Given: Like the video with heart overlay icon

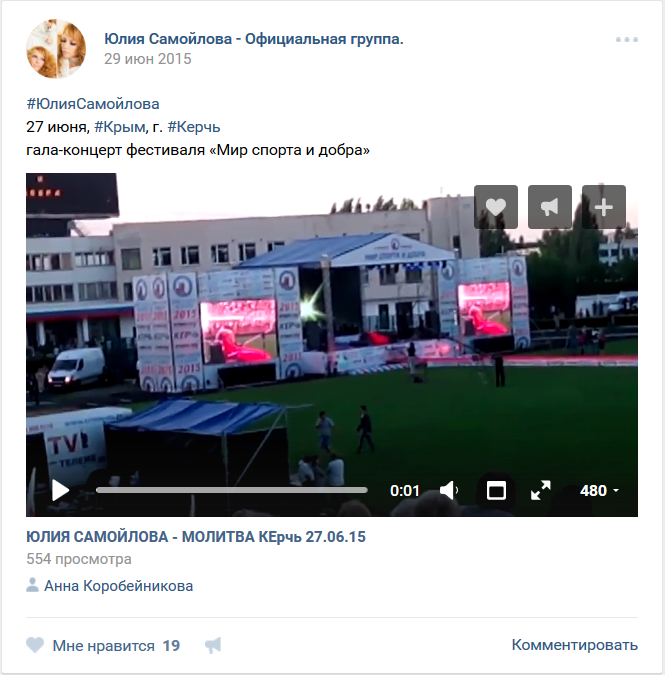Looking at the screenshot, I should pos(496,207).
